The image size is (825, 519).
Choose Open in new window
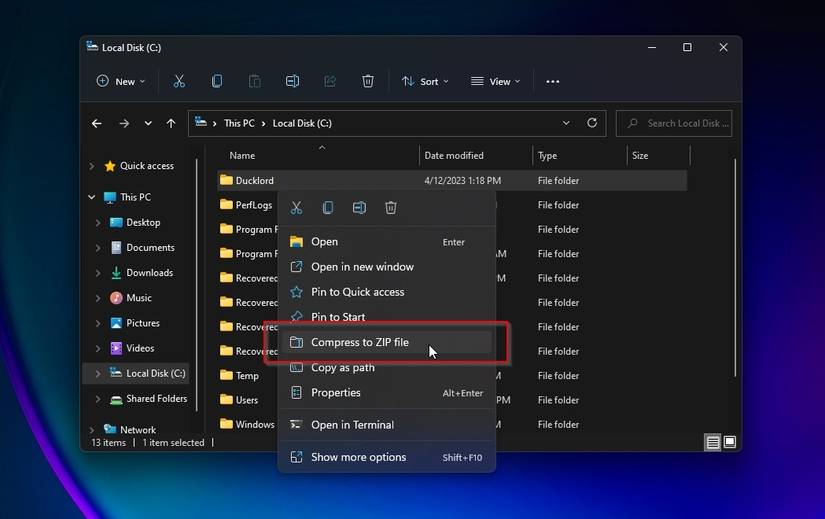tap(387, 267)
